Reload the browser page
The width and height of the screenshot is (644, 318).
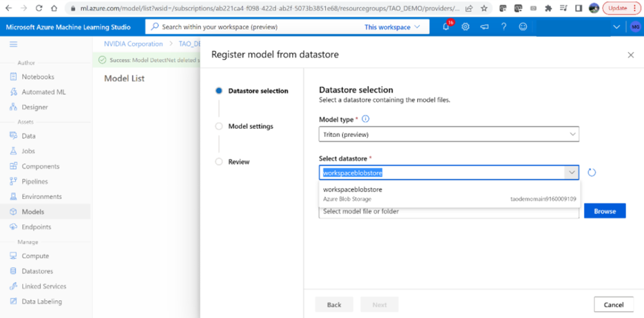(39, 8)
